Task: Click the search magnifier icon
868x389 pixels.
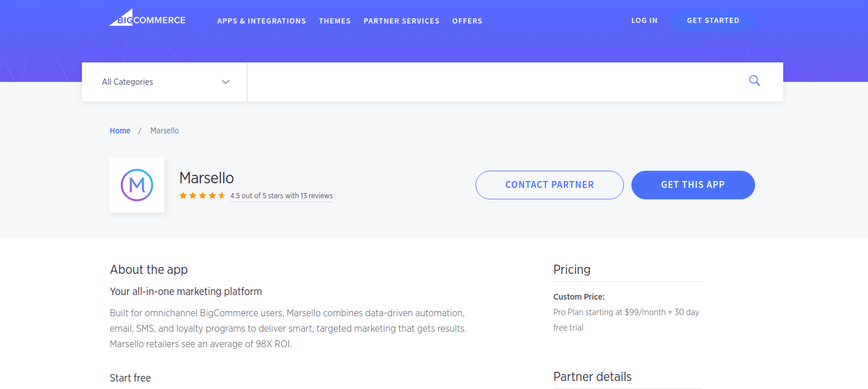Action: [x=755, y=81]
